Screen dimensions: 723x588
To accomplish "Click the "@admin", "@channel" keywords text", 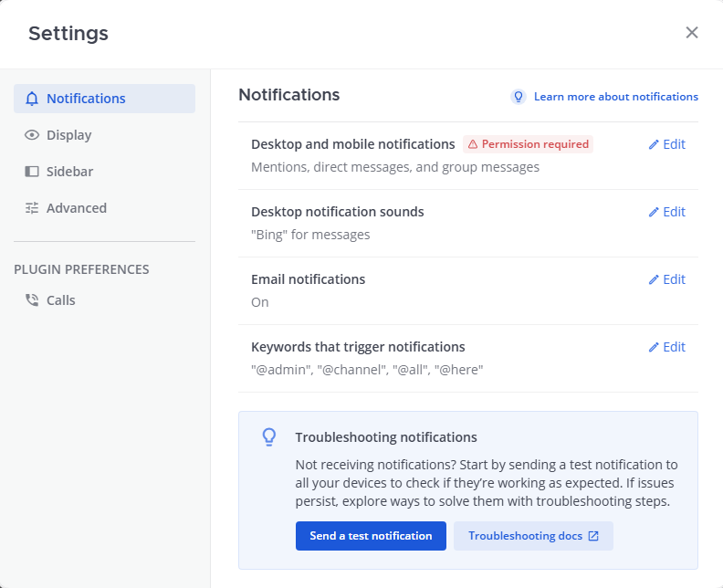I will (x=367, y=370).
